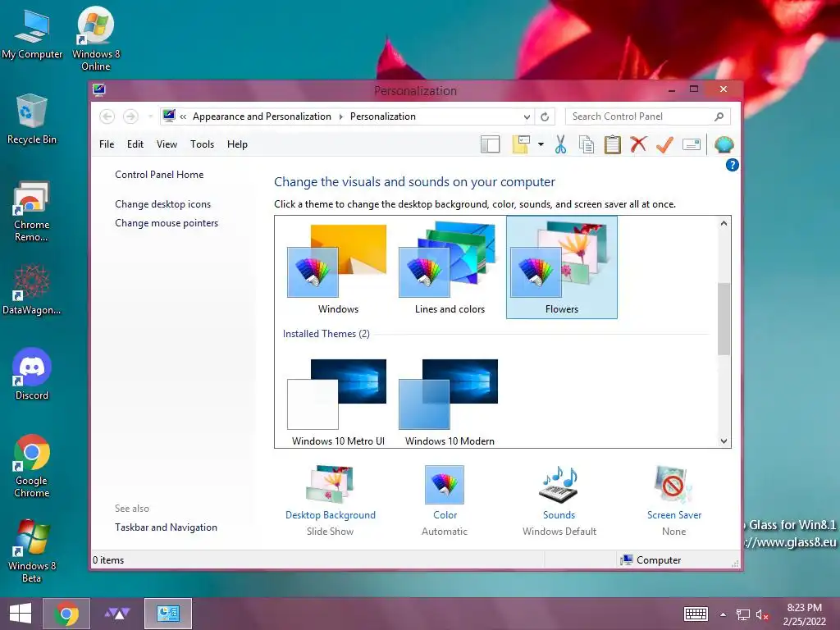Click Change desktop icons link
The image size is (840, 630).
pyautogui.click(x=163, y=204)
